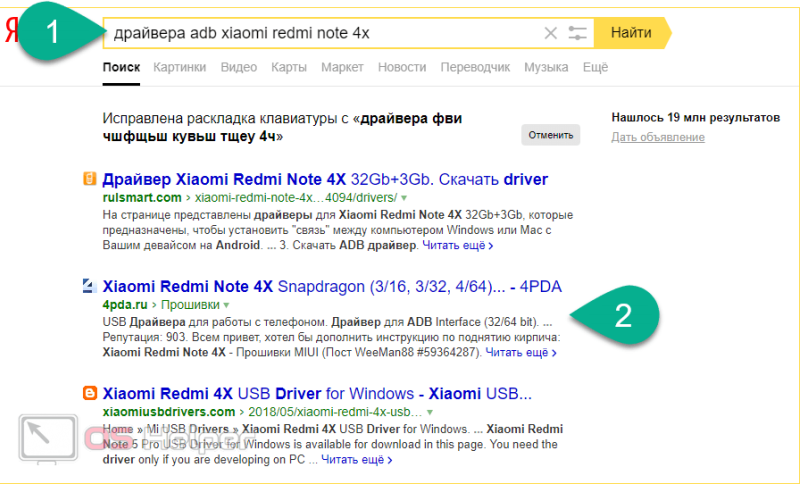Open the xiaomiusbdrivers.com green domain link
This screenshot has width=800, height=484.
click(x=169, y=412)
